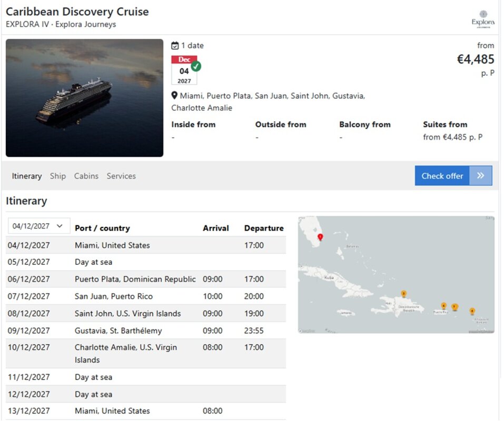
Task: Click Day at sea on 05/12/2027
Action: tap(93, 262)
